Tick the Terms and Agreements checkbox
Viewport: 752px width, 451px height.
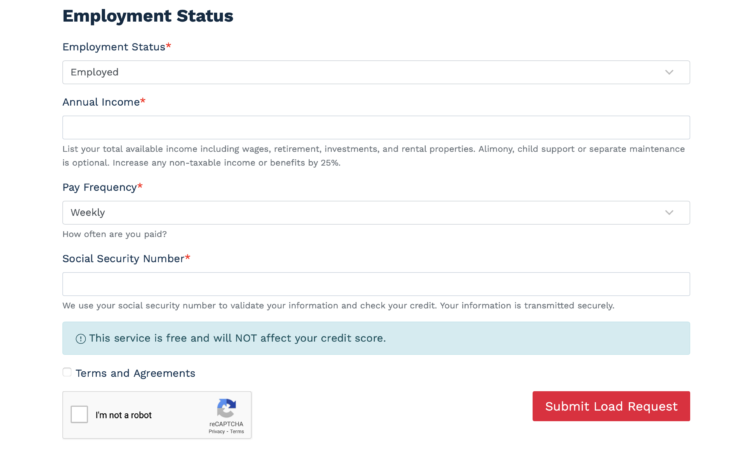click(67, 372)
